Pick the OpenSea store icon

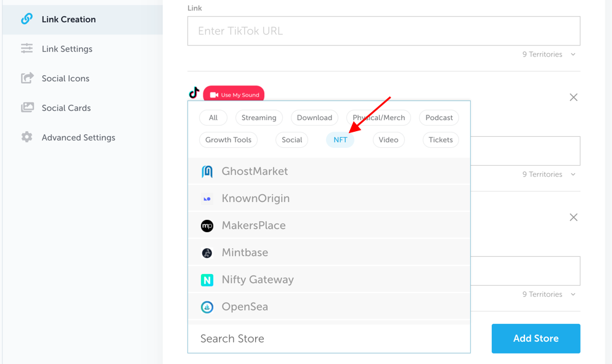[207, 307]
